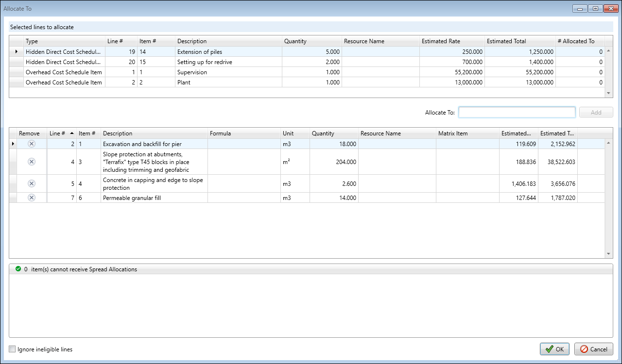The width and height of the screenshot is (622, 364).
Task: Focus the Allocate To text field
Action: pyautogui.click(x=517, y=113)
